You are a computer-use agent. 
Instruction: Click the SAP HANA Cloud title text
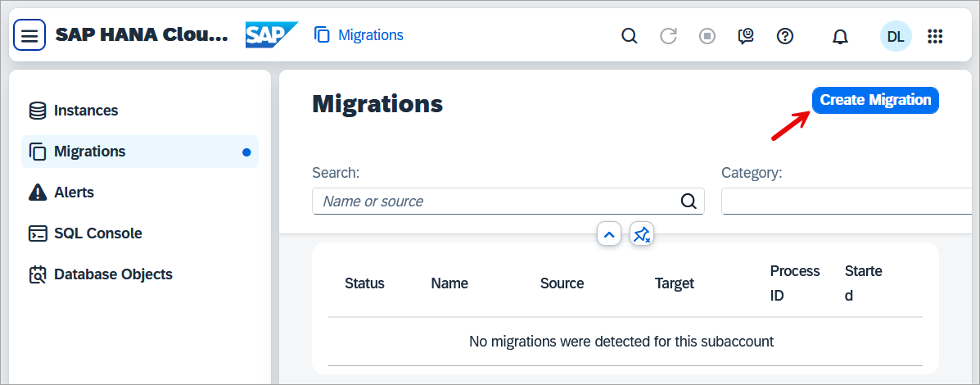pos(142,35)
